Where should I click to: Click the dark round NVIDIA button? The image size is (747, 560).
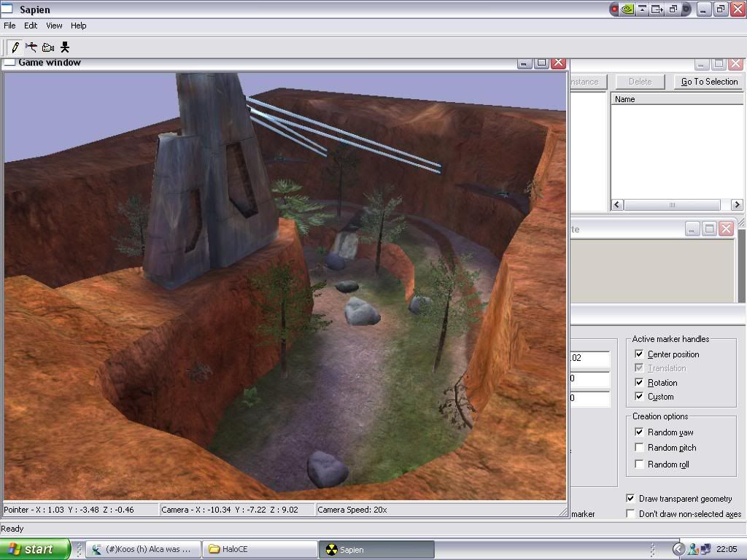pos(686,9)
